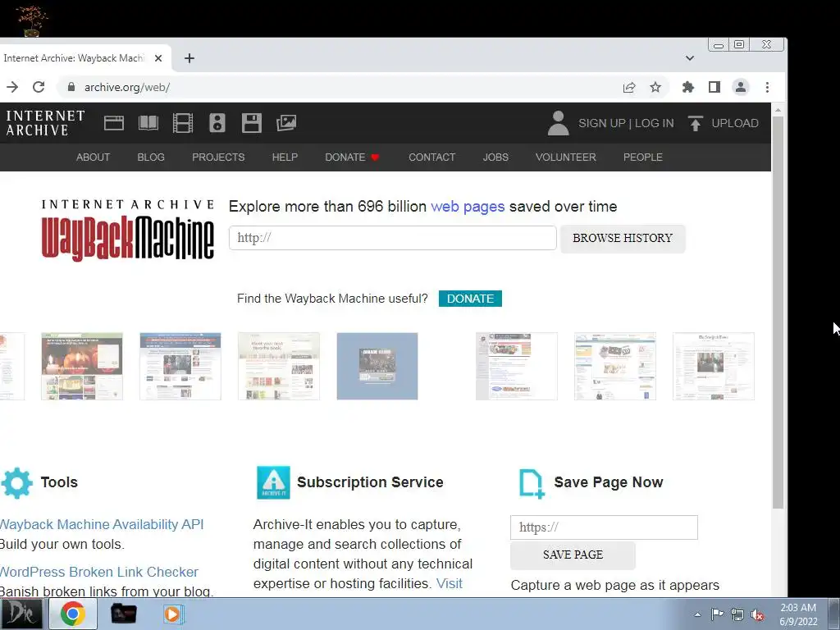Open the dark folder taskbar icon
Screen dimensions: 840x630
123,614
